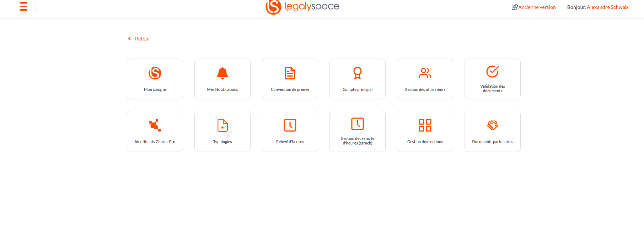Open Alexandre Schwab user name
The image size is (644, 246).
(x=607, y=7)
